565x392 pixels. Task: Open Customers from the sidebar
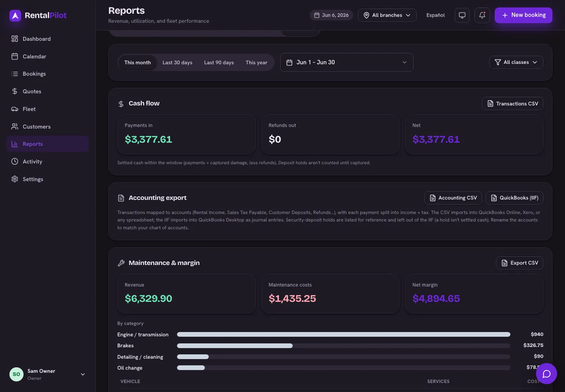pyautogui.click(x=47, y=127)
